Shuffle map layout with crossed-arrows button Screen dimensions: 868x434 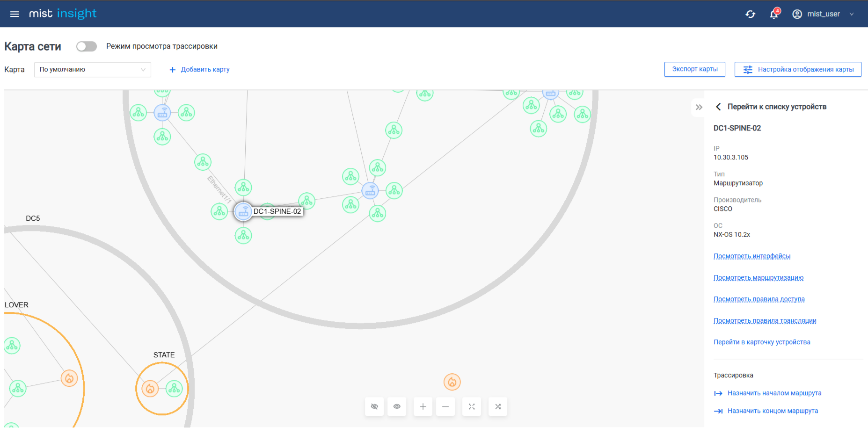tap(498, 406)
